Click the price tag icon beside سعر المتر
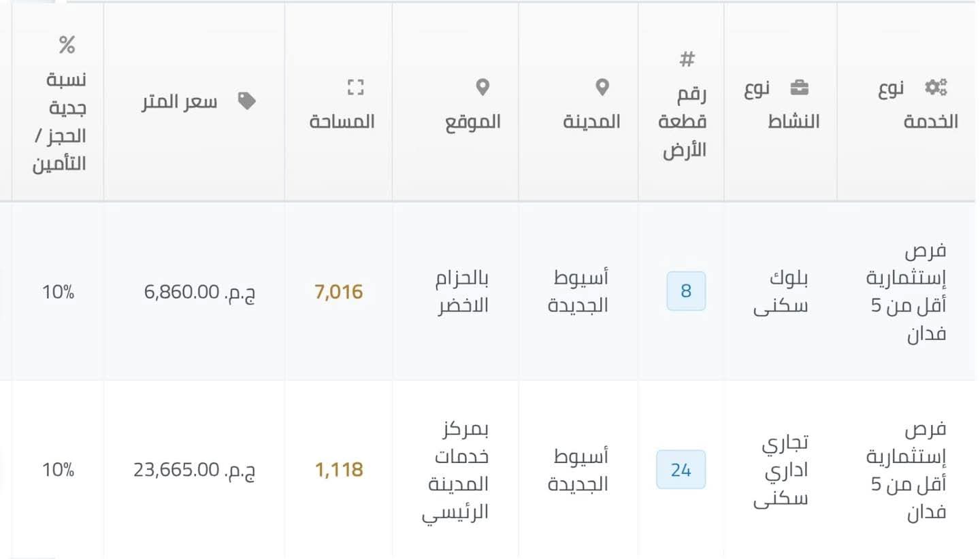Screen dimensions: 980x559 pos(246,101)
